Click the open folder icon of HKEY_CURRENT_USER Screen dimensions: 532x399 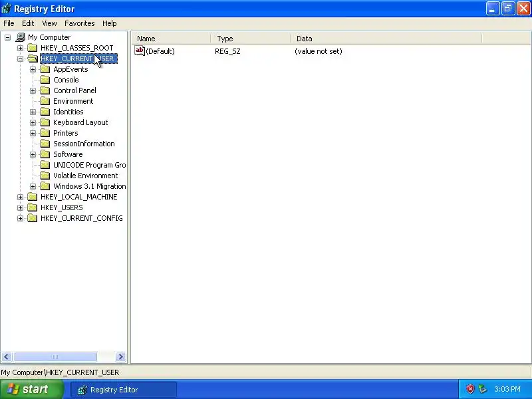[32, 59]
